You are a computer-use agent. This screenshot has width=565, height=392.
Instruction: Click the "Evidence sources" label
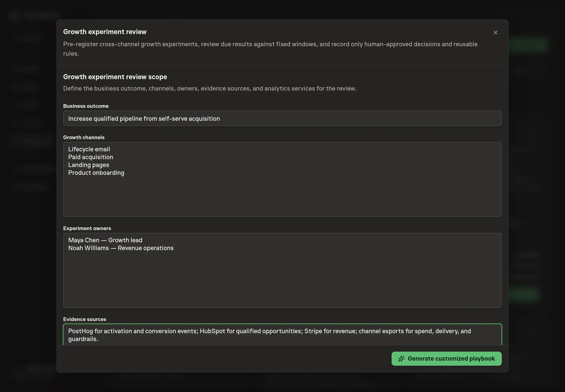coord(85,319)
